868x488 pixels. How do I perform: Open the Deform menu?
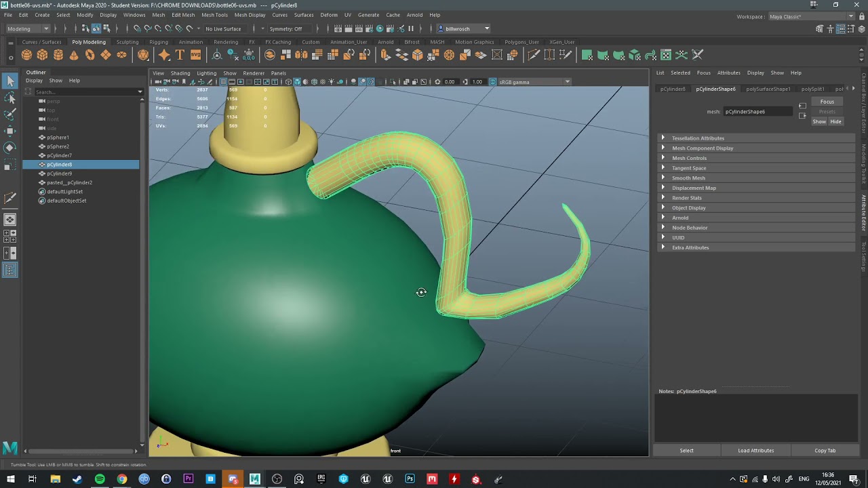pos(329,15)
